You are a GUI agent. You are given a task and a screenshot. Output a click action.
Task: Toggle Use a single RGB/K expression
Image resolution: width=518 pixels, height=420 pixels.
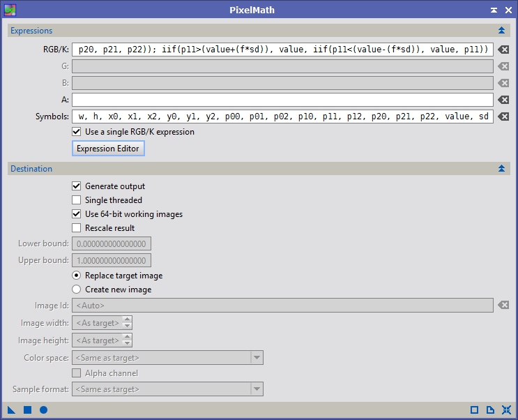76,132
